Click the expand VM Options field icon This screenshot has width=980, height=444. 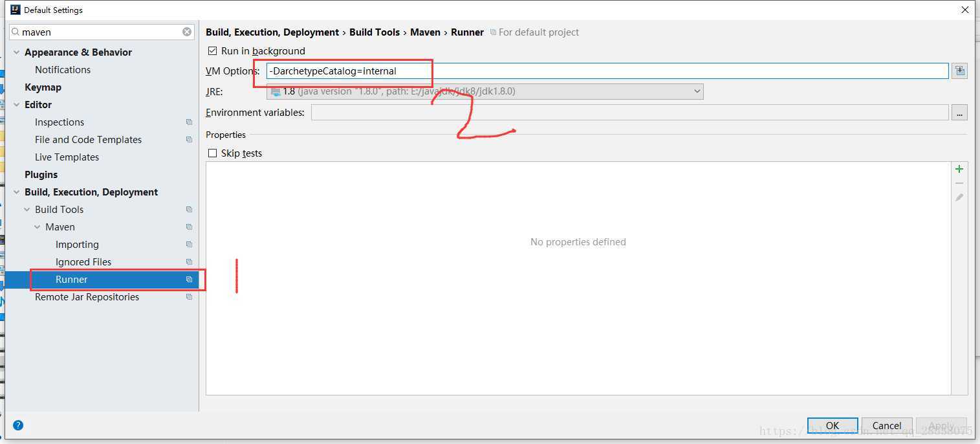click(x=959, y=71)
